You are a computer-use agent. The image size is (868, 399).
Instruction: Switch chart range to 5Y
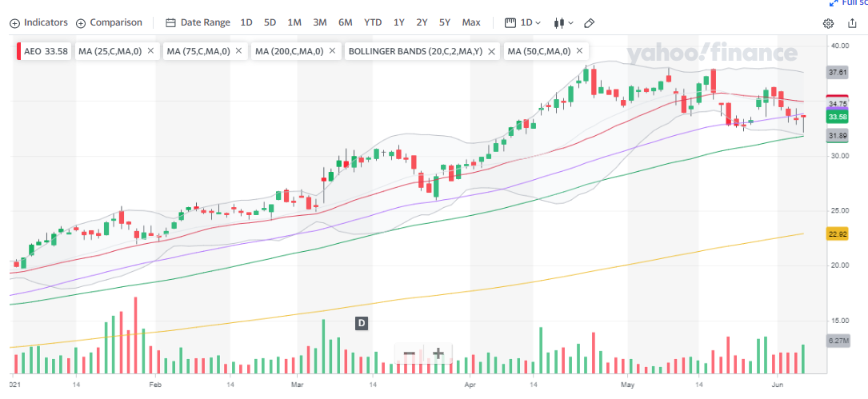click(x=445, y=22)
